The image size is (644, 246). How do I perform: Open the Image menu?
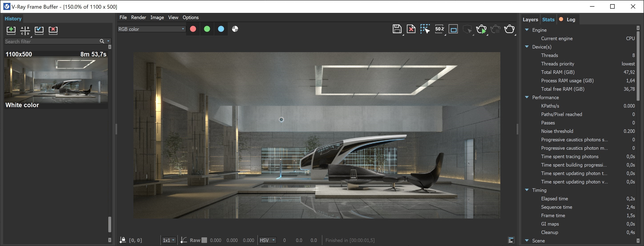pyautogui.click(x=157, y=17)
